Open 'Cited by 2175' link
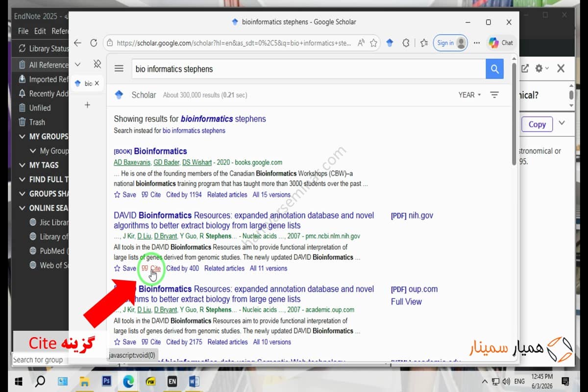Screen dimensions: 588x392 point(184,342)
